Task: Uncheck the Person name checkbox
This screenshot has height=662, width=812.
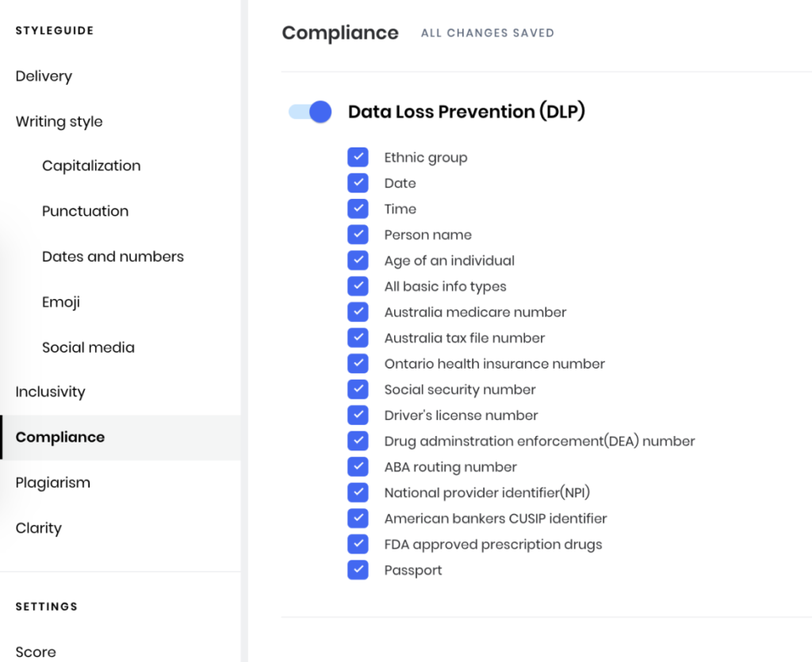Action: 358,235
